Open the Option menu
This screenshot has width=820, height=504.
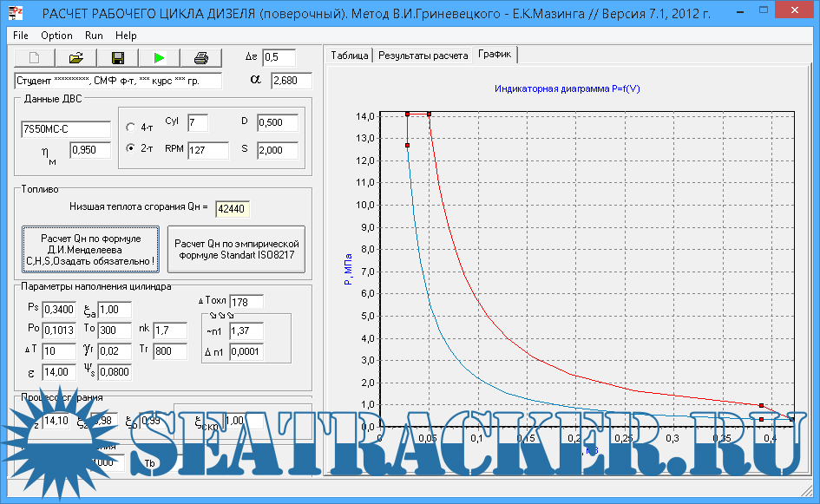56,36
